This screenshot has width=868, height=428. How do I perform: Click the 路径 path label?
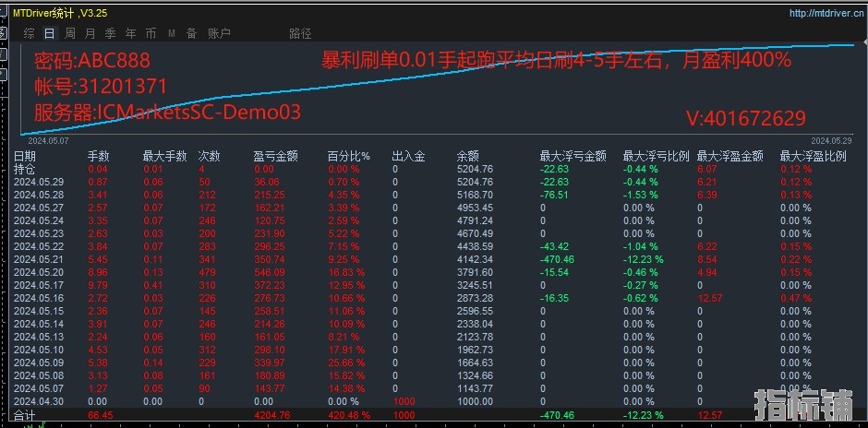click(300, 33)
